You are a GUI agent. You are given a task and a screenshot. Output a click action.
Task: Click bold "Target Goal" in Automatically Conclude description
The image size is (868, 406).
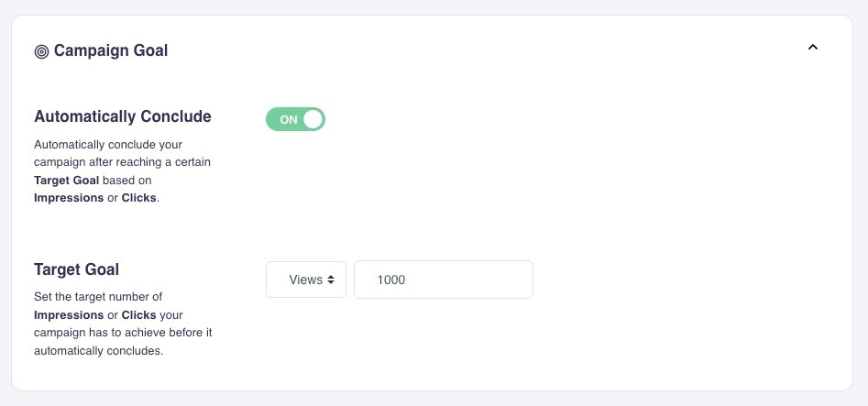click(x=66, y=180)
